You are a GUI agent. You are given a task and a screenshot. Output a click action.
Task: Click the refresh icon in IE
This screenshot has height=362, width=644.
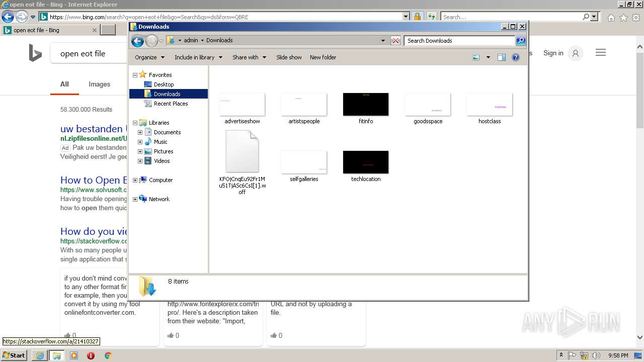(x=432, y=17)
